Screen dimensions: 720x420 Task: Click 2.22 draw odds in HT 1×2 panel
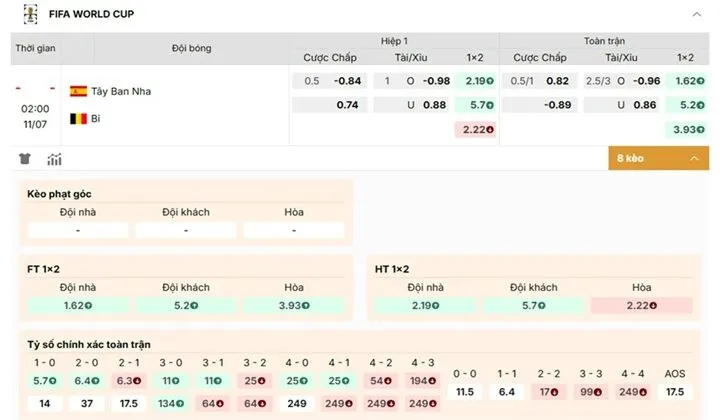click(x=641, y=305)
